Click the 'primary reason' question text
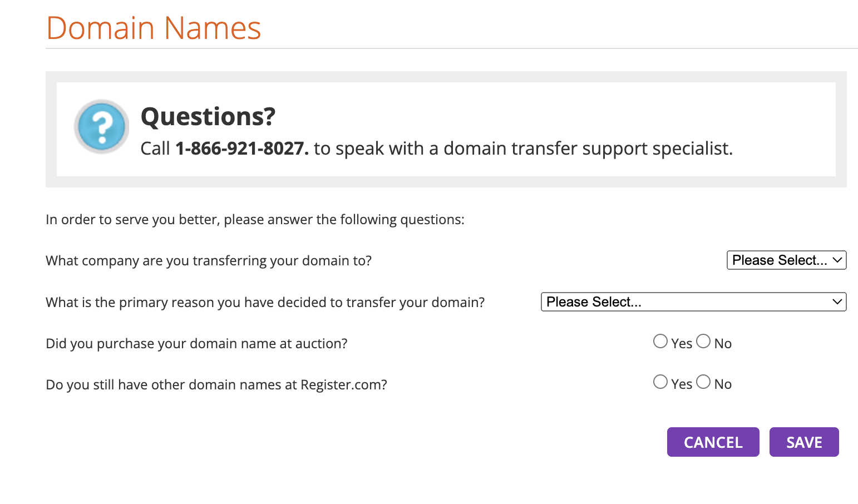Screen dimensions: 858x504 click(x=265, y=303)
